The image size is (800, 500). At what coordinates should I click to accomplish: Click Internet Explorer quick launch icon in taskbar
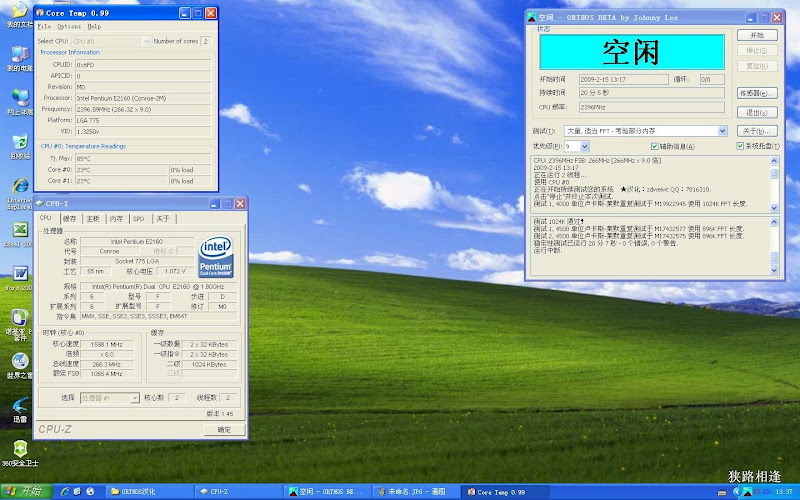[65, 492]
